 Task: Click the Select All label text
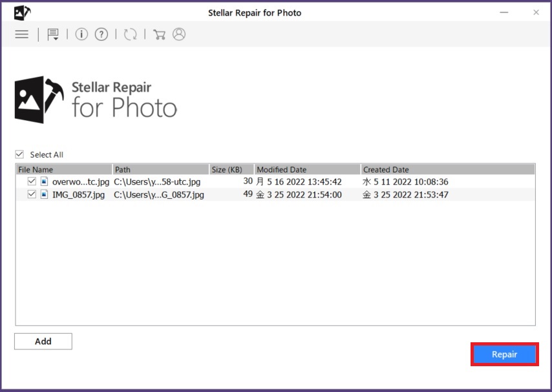click(47, 155)
